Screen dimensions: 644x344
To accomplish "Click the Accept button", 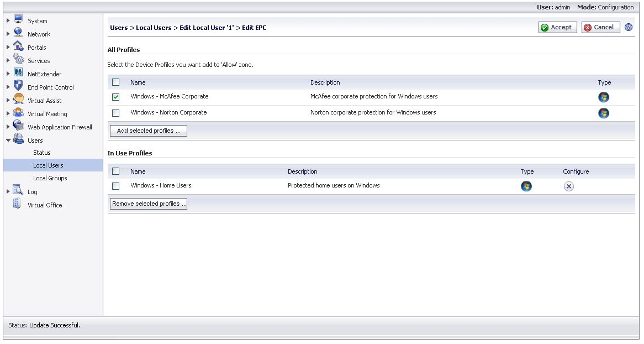I will 557,27.
